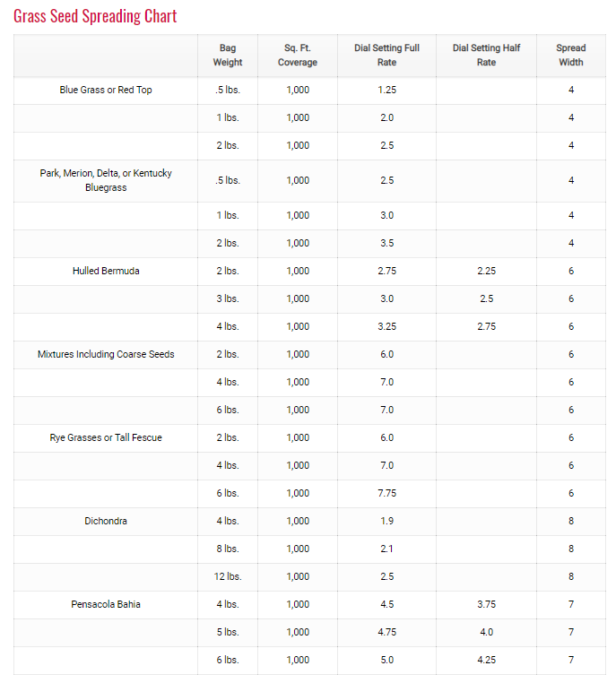
Task: Click the 7.75 dial setting cell
Action: click(x=386, y=494)
